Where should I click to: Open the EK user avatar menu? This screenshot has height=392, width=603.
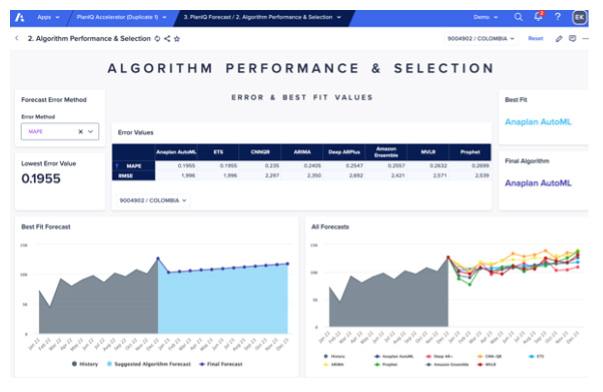tap(579, 17)
